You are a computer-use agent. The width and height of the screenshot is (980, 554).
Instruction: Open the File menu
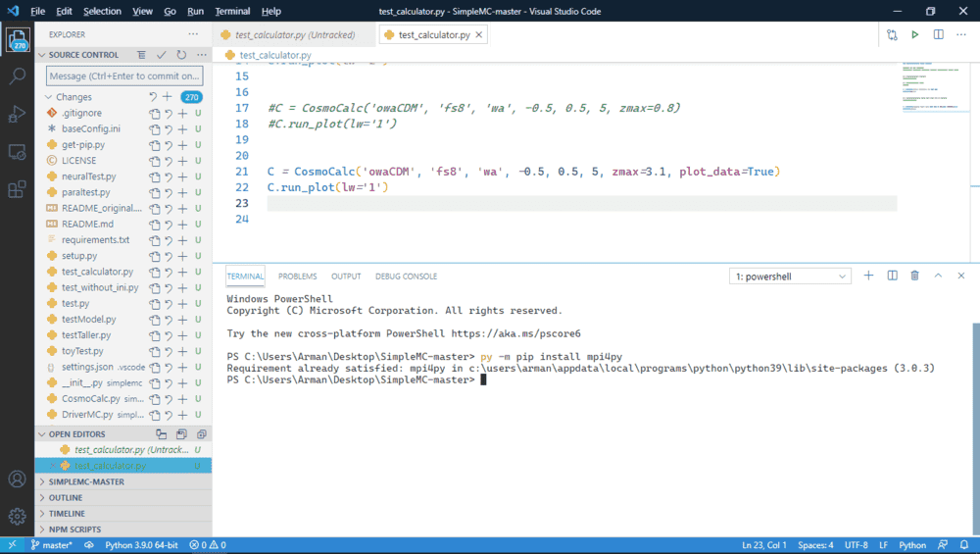(37, 11)
